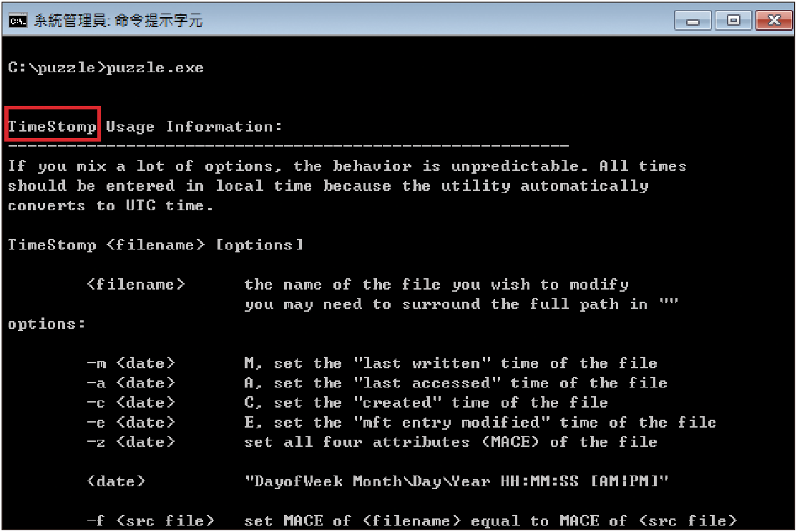Click the puzzle.exe command text
Viewport: 797px width, 532px height.
tap(155, 68)
